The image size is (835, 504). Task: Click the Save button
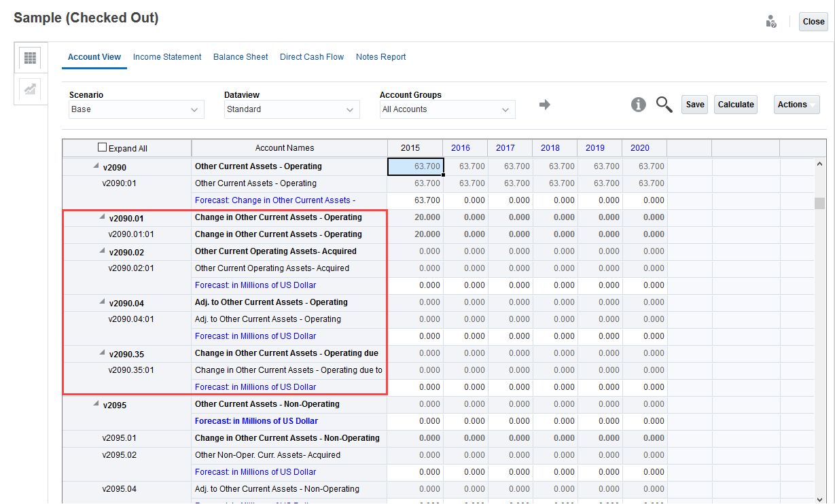[694, 105]
